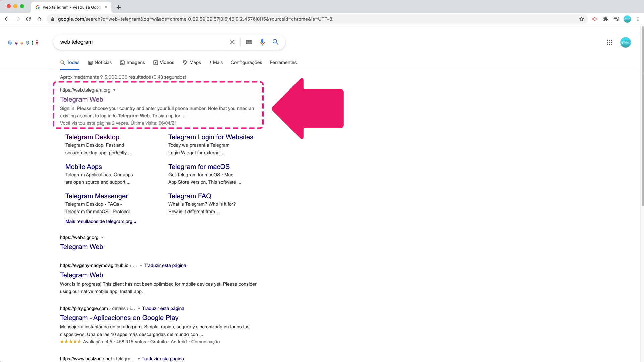Expand the telegram.org result dropdown arrow
Screen dimensions: 644x362
click(114, 90)
